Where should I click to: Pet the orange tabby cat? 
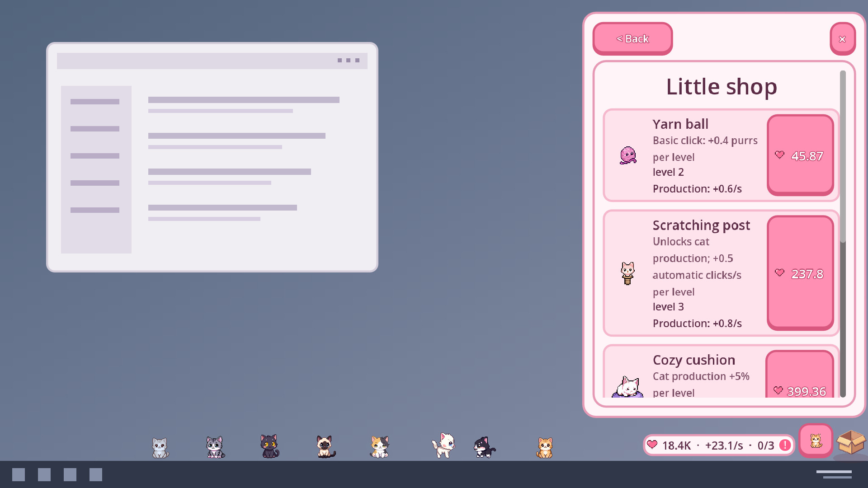click(545, 448)
